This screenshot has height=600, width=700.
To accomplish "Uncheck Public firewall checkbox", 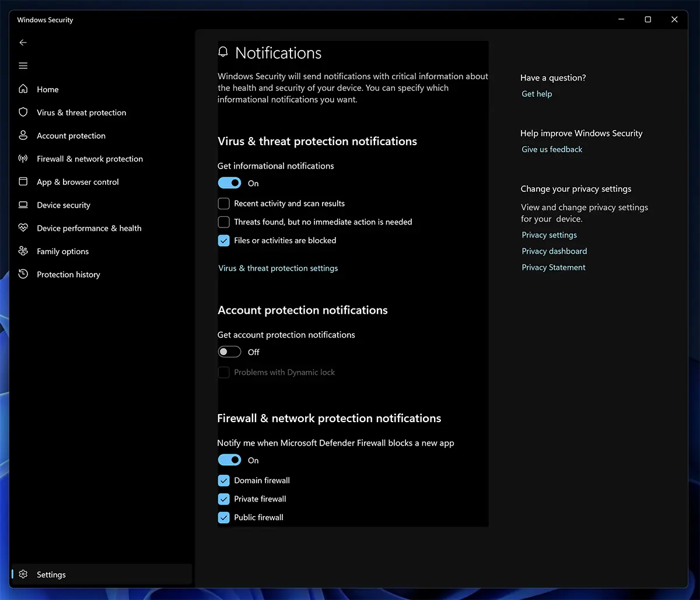I will click(x=223, y=517).
